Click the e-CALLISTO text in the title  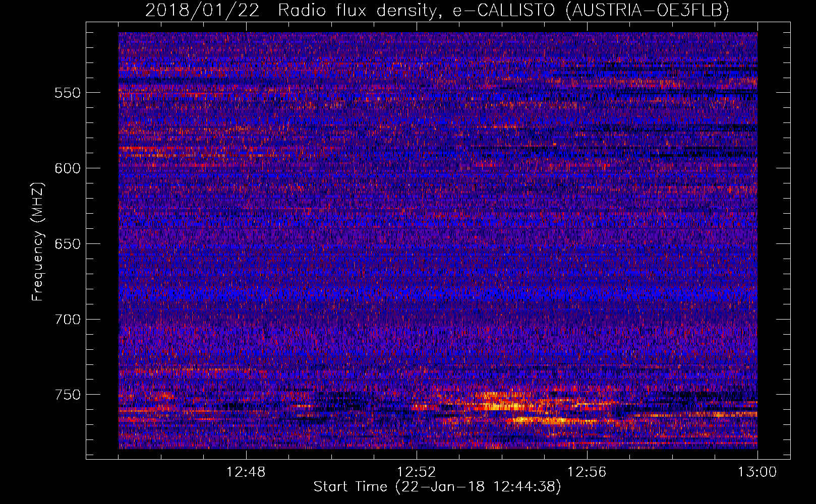[503, 10]
